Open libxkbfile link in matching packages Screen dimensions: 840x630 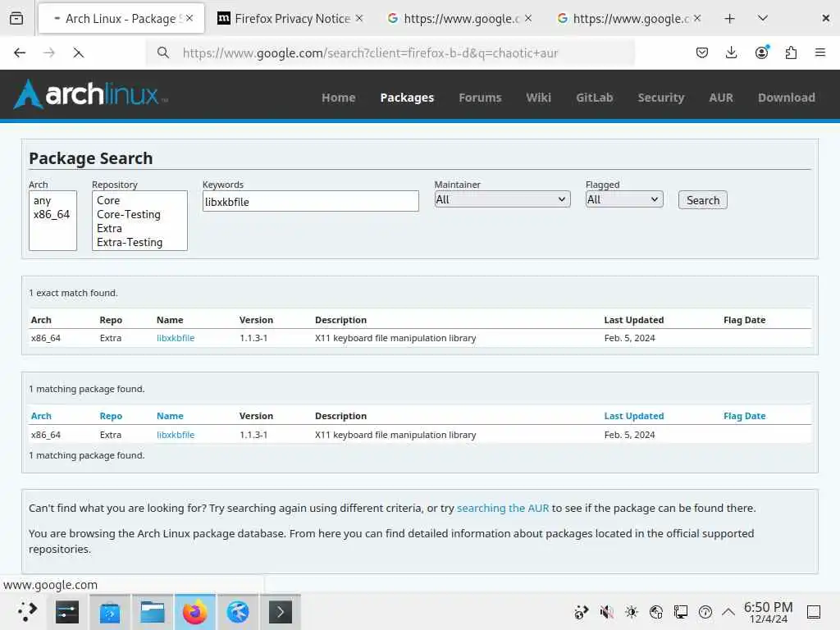[176, 435]
